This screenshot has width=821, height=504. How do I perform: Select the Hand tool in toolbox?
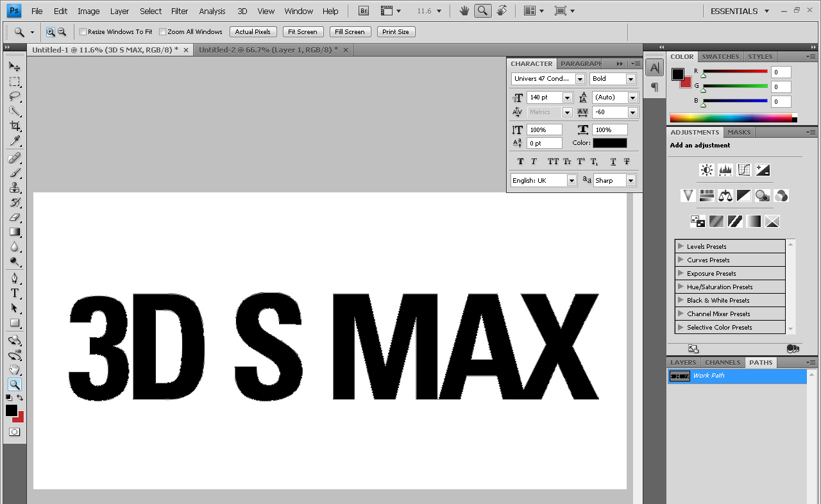14,369
